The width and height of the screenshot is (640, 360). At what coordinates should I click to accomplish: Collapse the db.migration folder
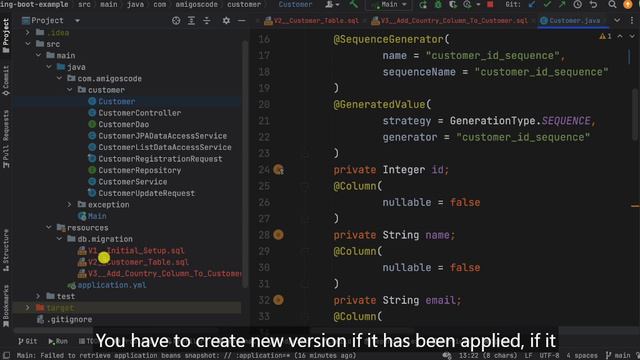click(x=59, y=238)
